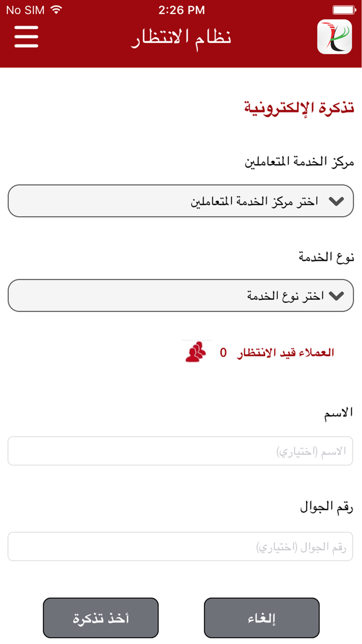Focus the الاسم (اختياري) name field

(x=180, y=451)
